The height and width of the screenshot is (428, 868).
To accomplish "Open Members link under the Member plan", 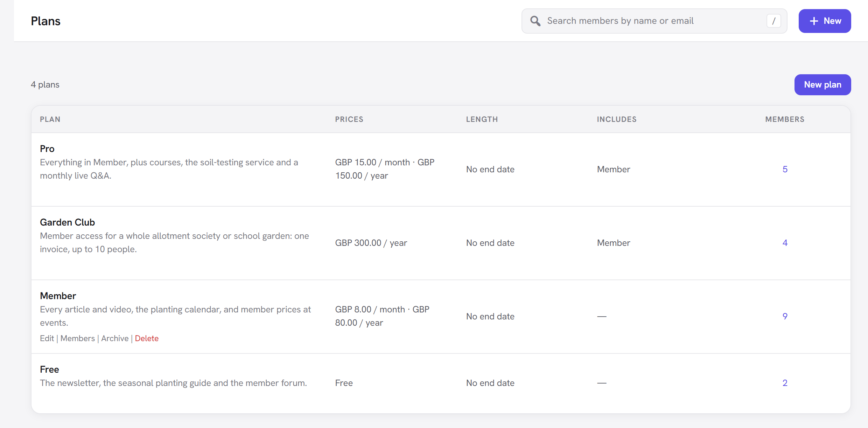I will tap(78, 338).
